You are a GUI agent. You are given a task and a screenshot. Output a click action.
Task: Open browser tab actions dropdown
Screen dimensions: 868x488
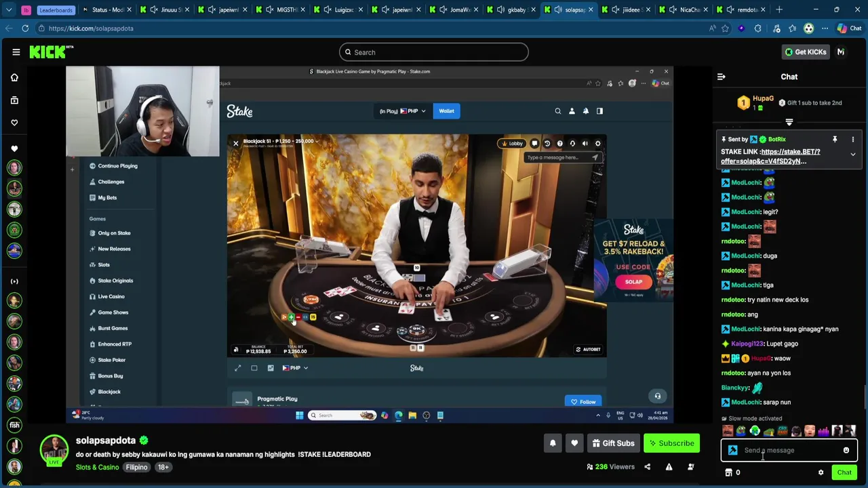coord(9,10)
